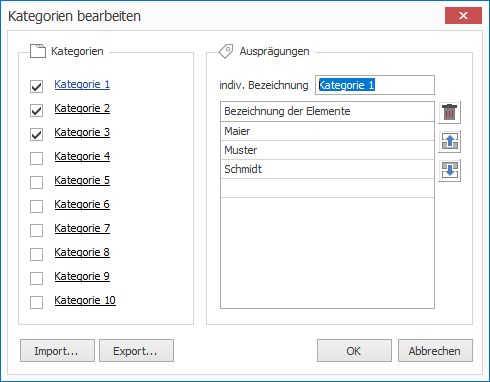
Task: Select the Kategorie 2 link
Action: click(82, 108)
